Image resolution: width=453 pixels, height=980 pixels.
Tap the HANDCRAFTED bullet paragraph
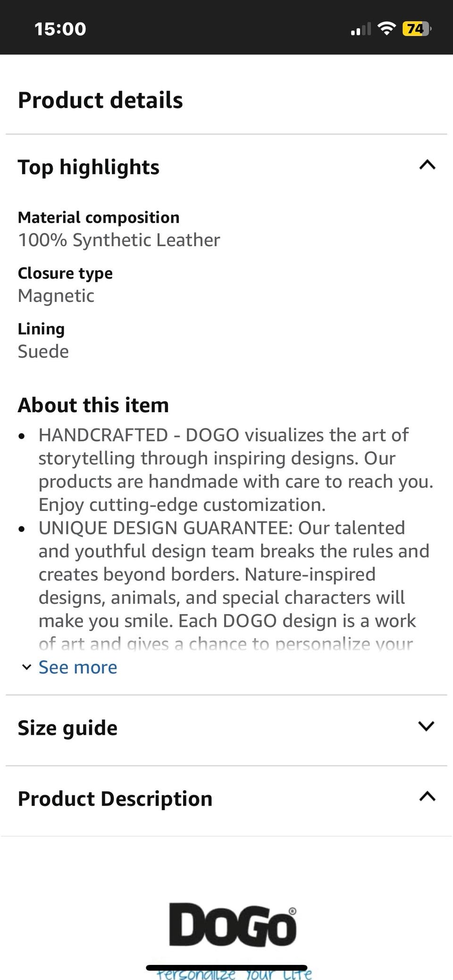click(x=231, y=470)
